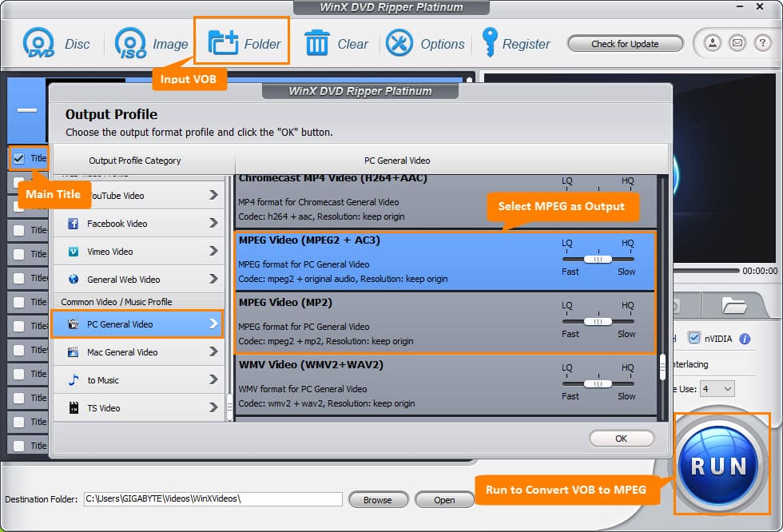Image resolution: width=783 pixels, height=532 pixels.
Task: Open the Register key dialog
Action: 515,43
